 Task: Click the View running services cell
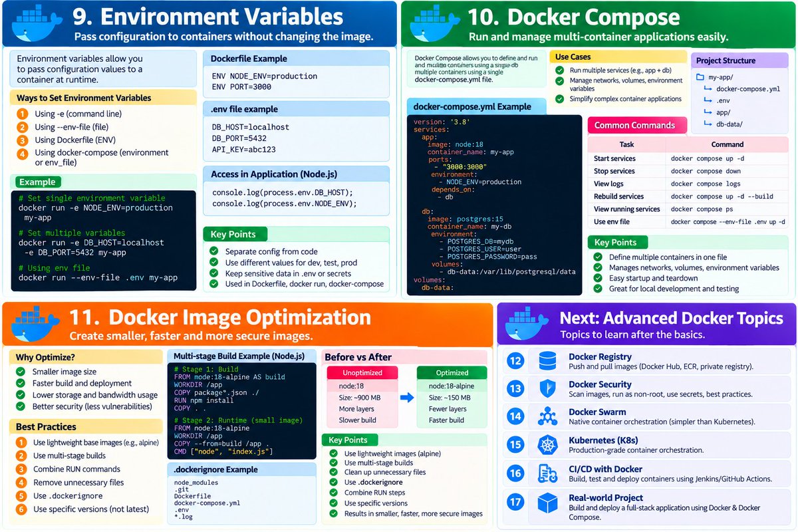[x=627, y=209]
